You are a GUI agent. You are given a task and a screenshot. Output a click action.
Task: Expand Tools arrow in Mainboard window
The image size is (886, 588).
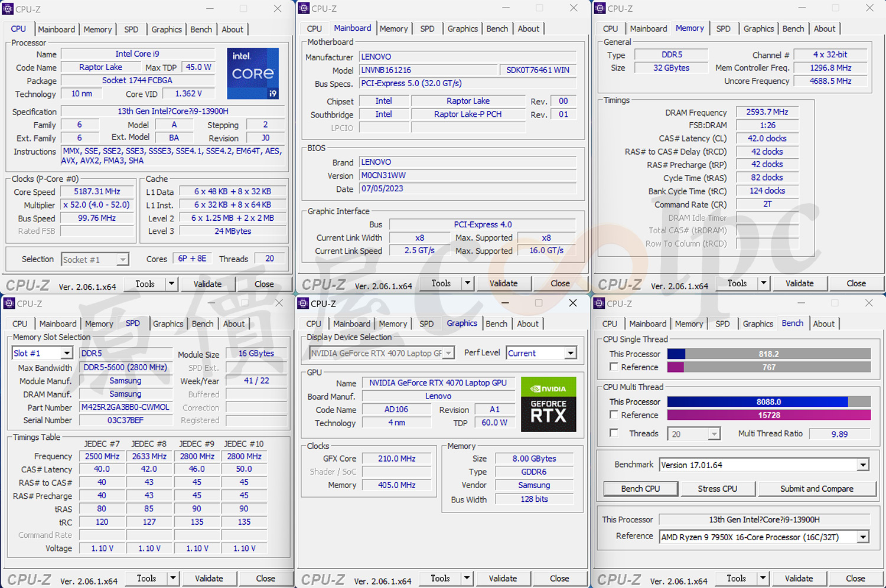(x=468, y=283)
